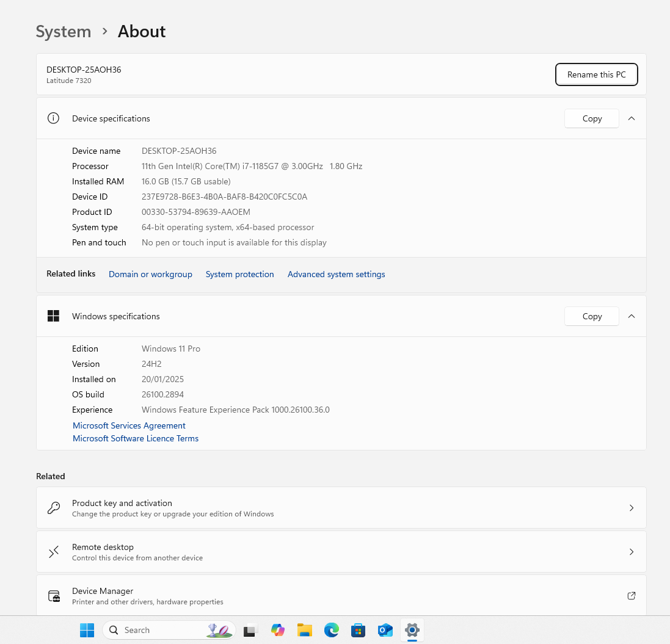
Task: Copy the Windows specifications
Action: (592, 316)
